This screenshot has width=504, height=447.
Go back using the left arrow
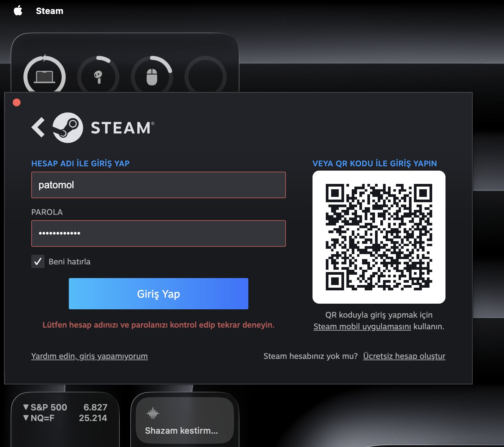click(38, 127)
